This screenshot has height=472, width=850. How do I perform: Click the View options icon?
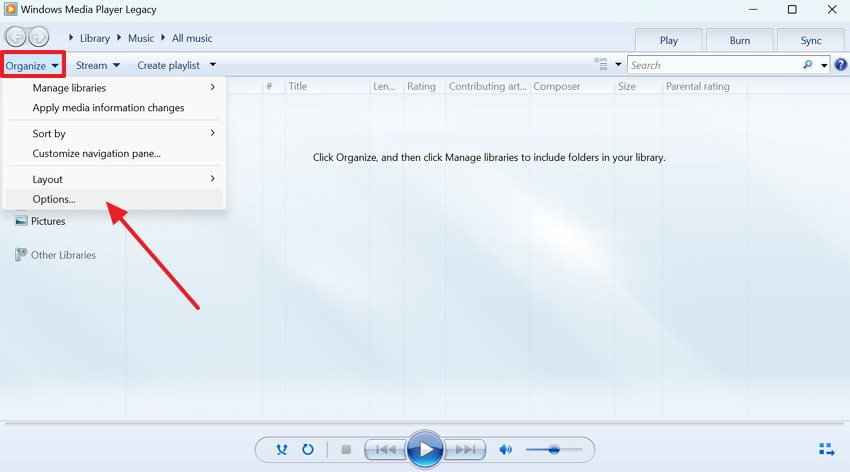click(x=601, y=64)
